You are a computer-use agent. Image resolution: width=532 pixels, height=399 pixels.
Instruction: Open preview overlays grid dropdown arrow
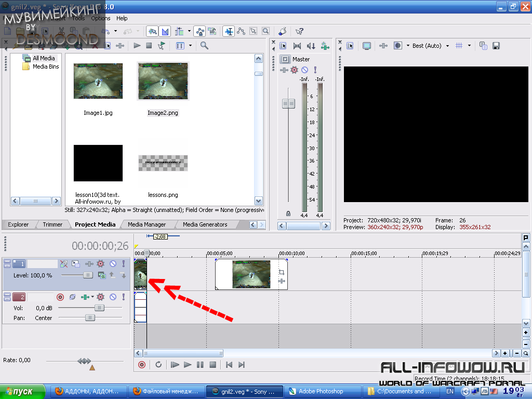pos(469,46)
